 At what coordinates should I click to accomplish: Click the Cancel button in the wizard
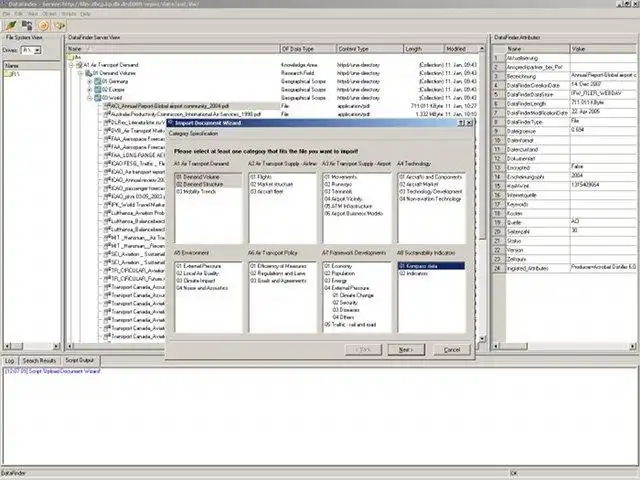coord(452,350)
